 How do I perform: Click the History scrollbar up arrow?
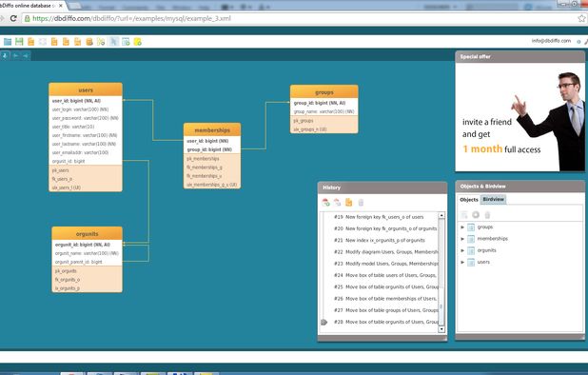(x=441, y=215)
